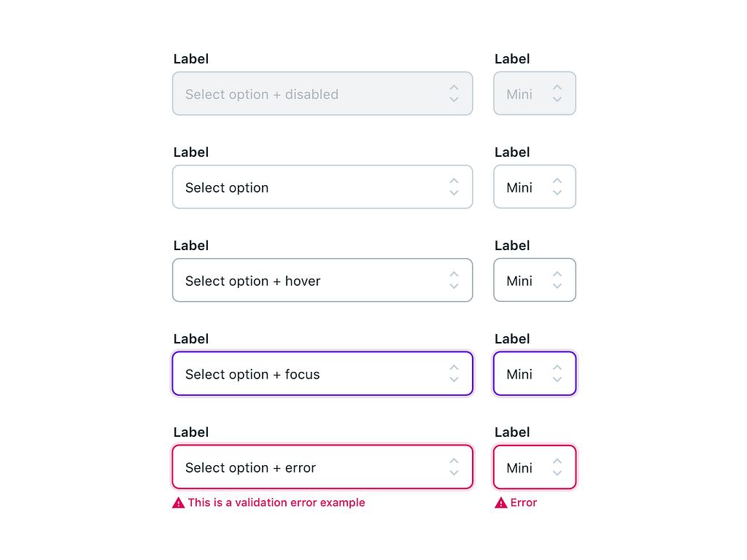Click the Error text below the Mini select
This screenshot has height=560, width=747.
[x=524, y=502]
